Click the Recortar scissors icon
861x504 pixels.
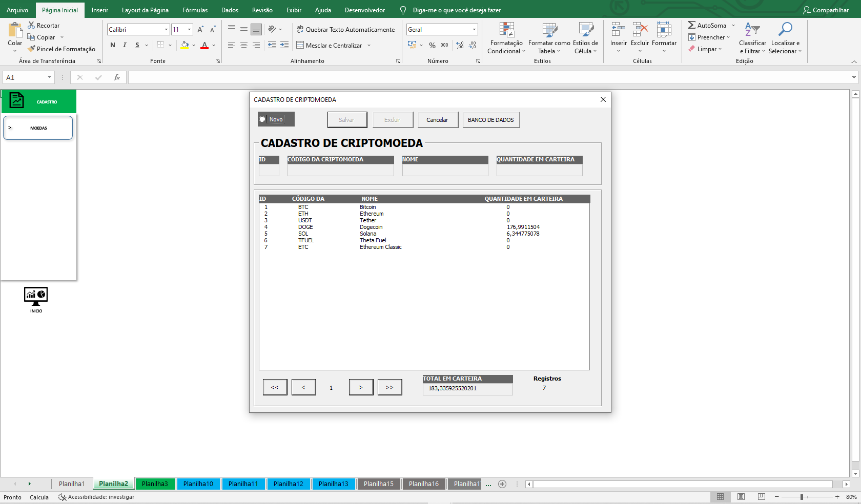pyautogui.click(x=31, y=25)
